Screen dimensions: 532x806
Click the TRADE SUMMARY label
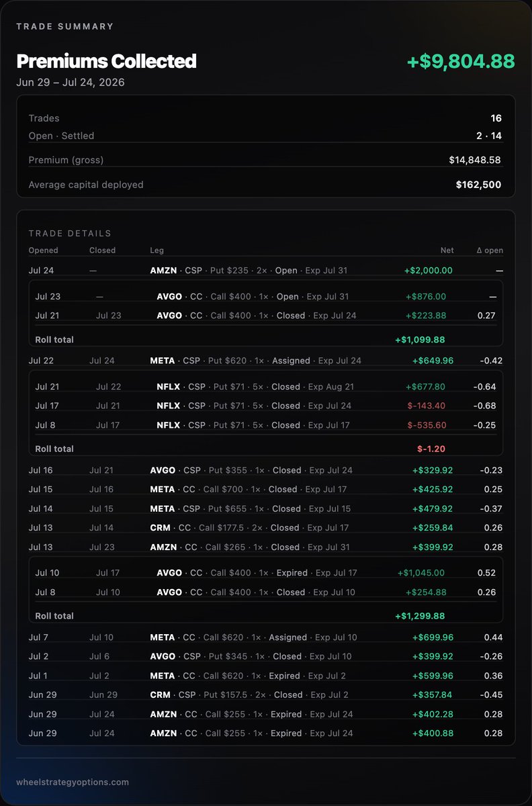[x=65, y=27]
